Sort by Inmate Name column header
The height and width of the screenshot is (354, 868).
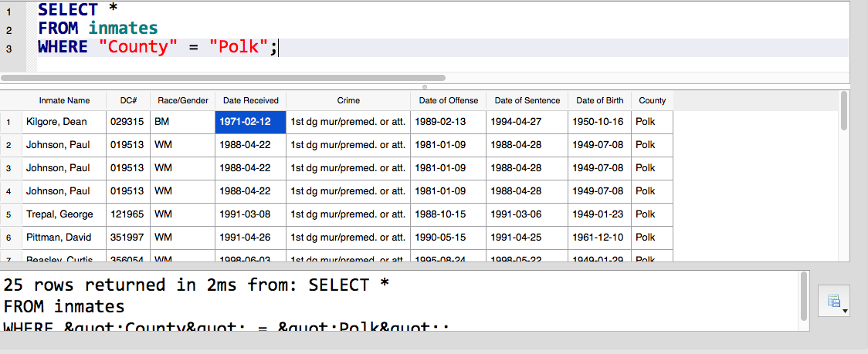pyautogui.click(x=64, y=101)
